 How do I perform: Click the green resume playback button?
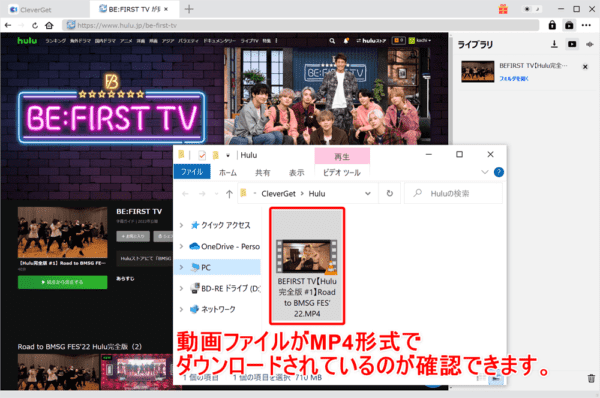62,282
